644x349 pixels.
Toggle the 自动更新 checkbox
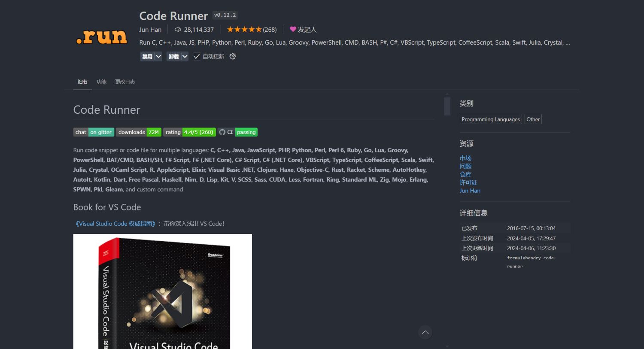(197, 56)
